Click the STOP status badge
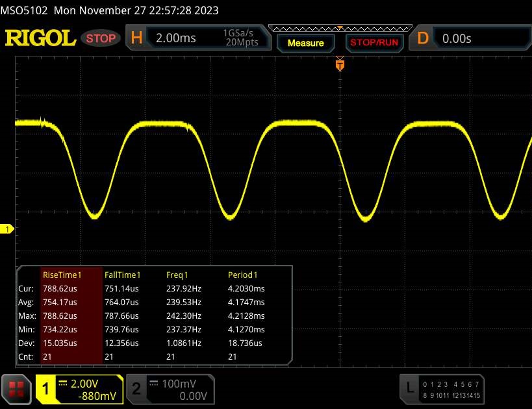The image size is (532, 409). pos(101,38)
